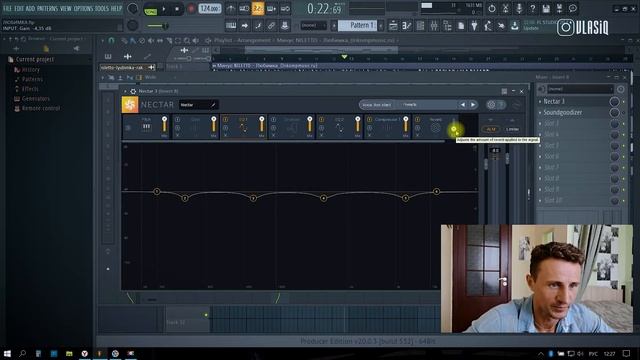Open the TOOLS menu

(102, 8)
